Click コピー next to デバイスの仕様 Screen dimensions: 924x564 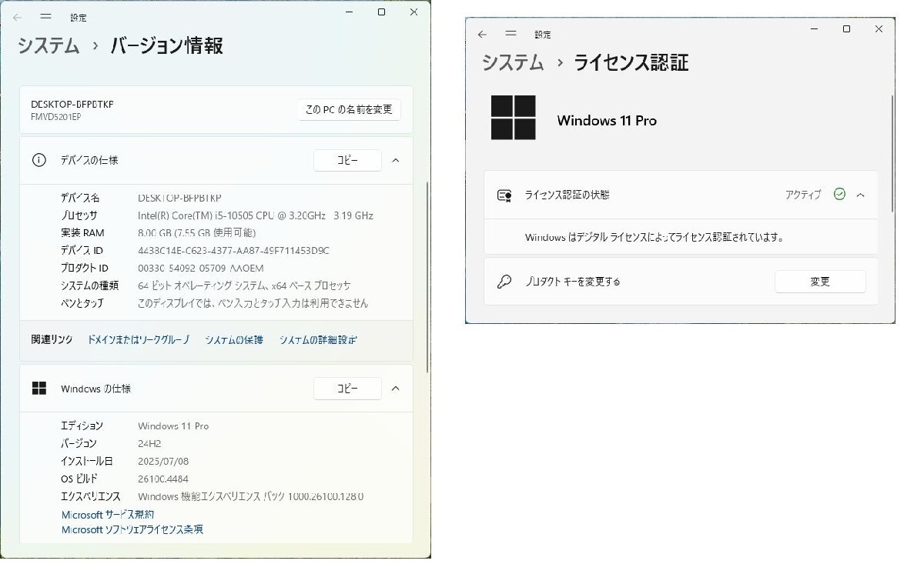point(347,160)
